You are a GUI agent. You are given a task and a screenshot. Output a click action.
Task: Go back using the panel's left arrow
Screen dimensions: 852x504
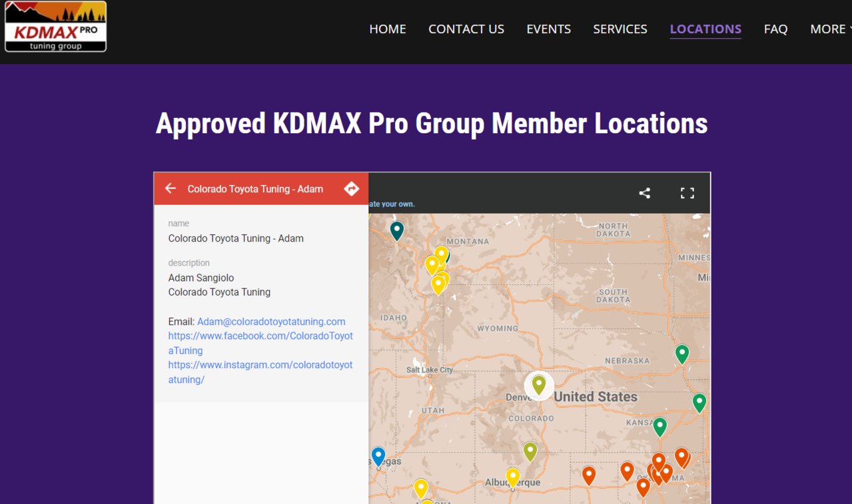171,188
